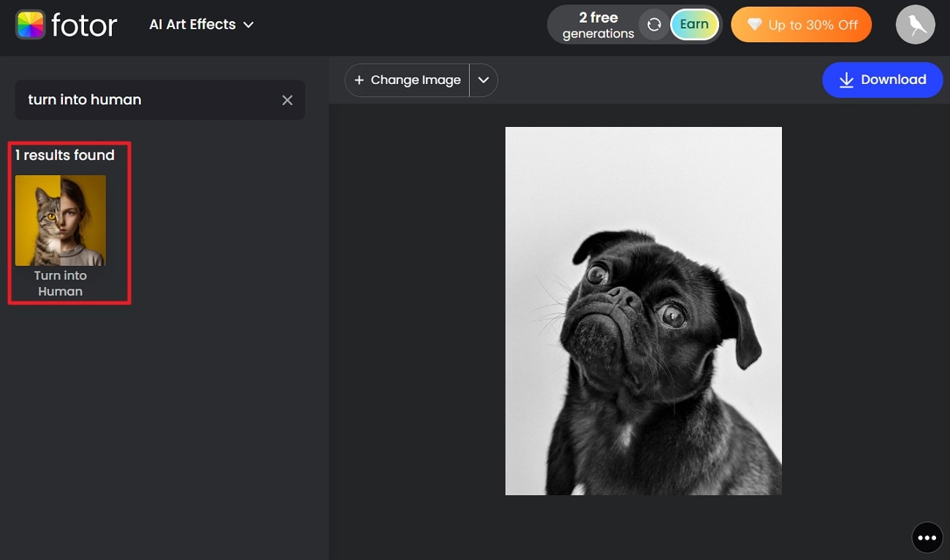Click the download arrow icon in Download button
Viewport: 950px width, 560px height.
846,80
